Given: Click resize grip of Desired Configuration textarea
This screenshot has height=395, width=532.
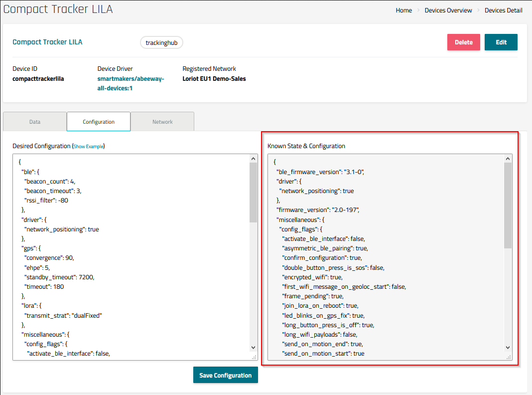Looking at the screenshot, I should 254,357.
